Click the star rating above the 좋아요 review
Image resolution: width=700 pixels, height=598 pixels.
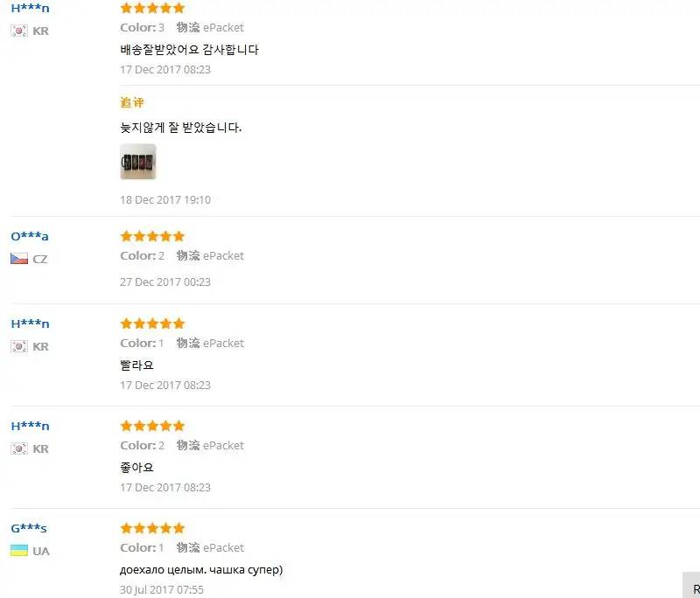click(x=152, y=426)
